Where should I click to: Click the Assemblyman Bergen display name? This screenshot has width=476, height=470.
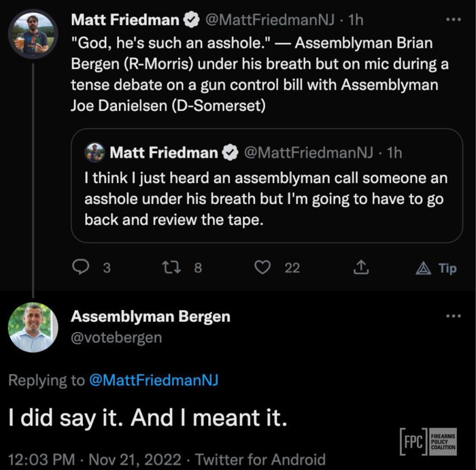150,316
